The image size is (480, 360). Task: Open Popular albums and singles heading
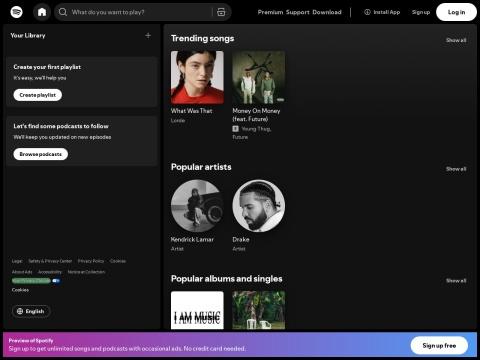coord(227,279)
